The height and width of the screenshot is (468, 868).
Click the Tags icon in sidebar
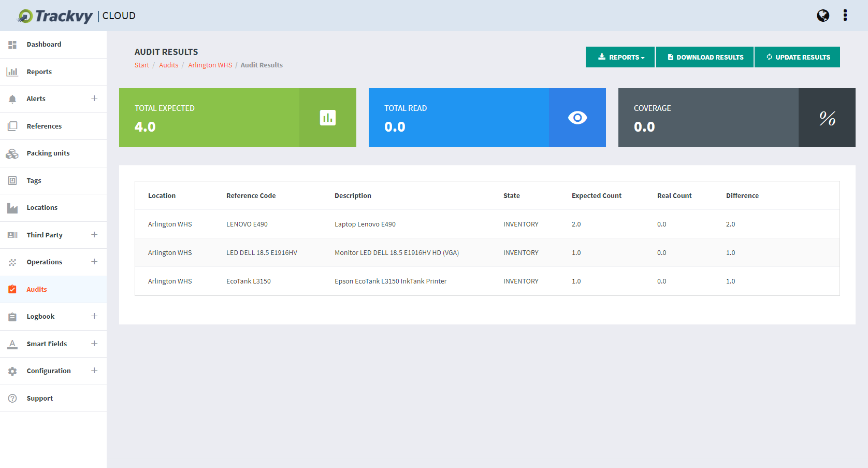[x=12, y=180]
